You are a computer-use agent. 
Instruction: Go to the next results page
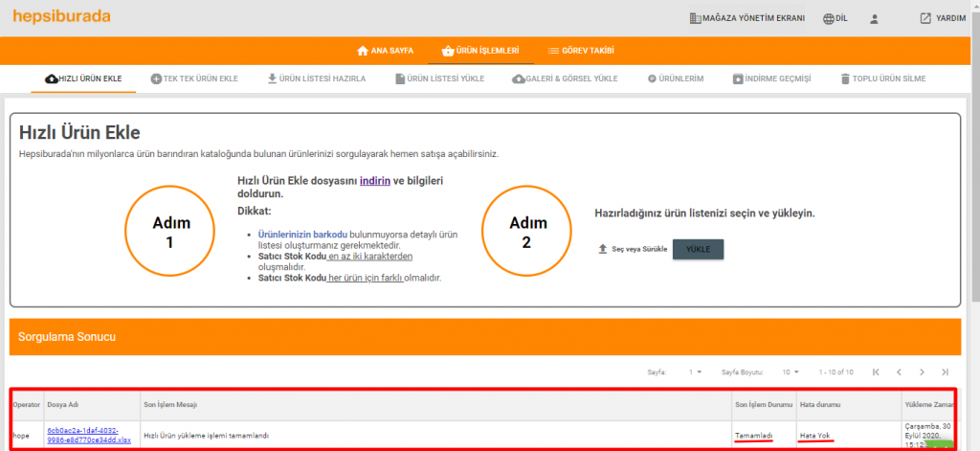(922, 372)
